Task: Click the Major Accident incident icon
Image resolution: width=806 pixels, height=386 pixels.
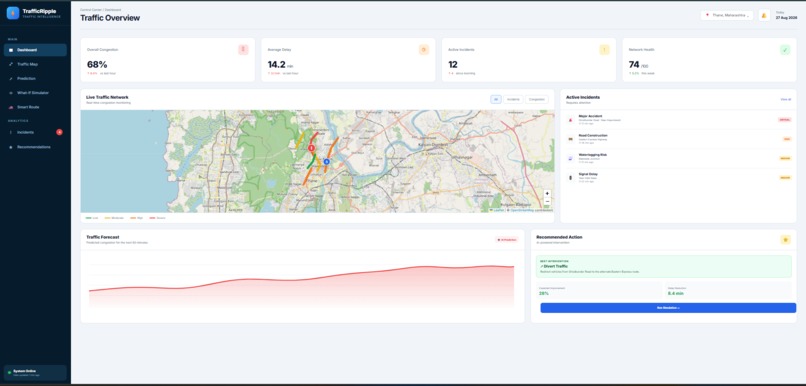Action: pyautogui.click(x=570, y=120)
